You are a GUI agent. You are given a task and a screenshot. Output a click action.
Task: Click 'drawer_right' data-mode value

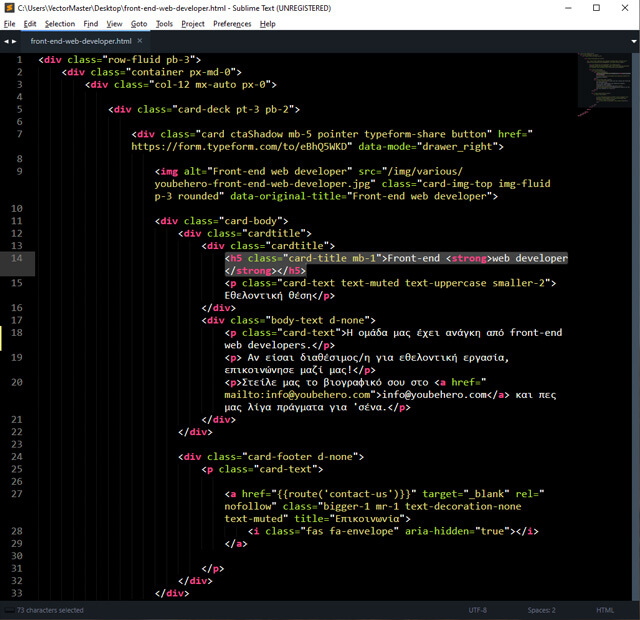click(x=457, y=147)
